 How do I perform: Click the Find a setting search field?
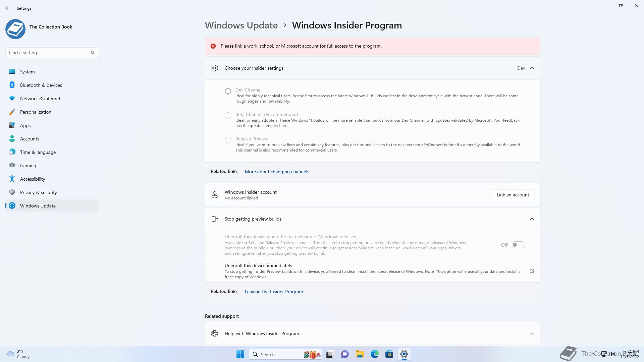point(52,53)
